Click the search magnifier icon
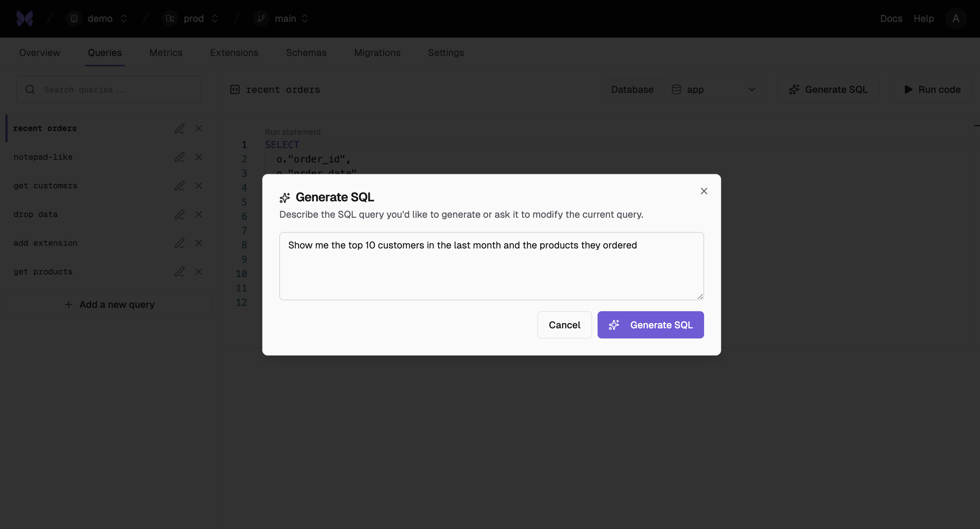The image size is (980, 529). (x=30, y=89)
